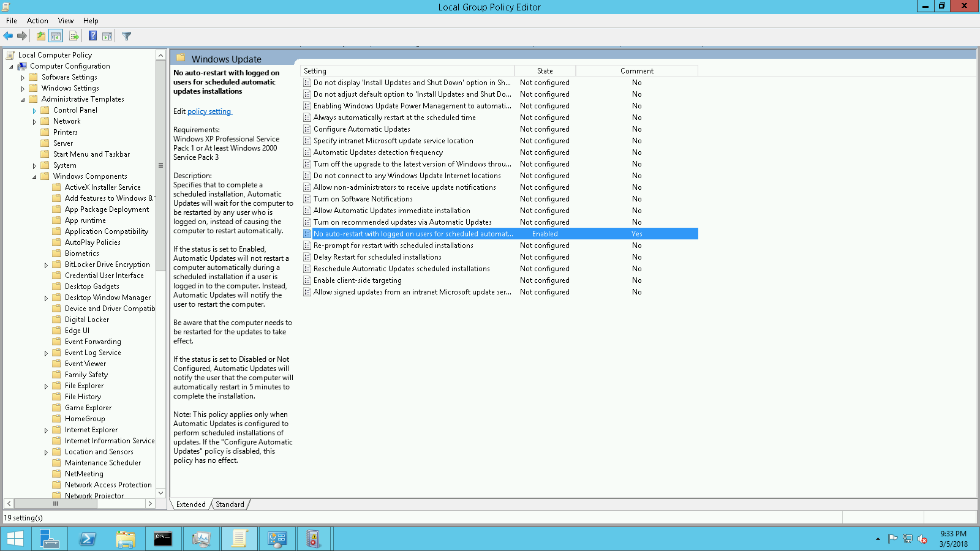Expand the Event Log Service node
This screenshot has width=980, height=551.
pos(46,353)
